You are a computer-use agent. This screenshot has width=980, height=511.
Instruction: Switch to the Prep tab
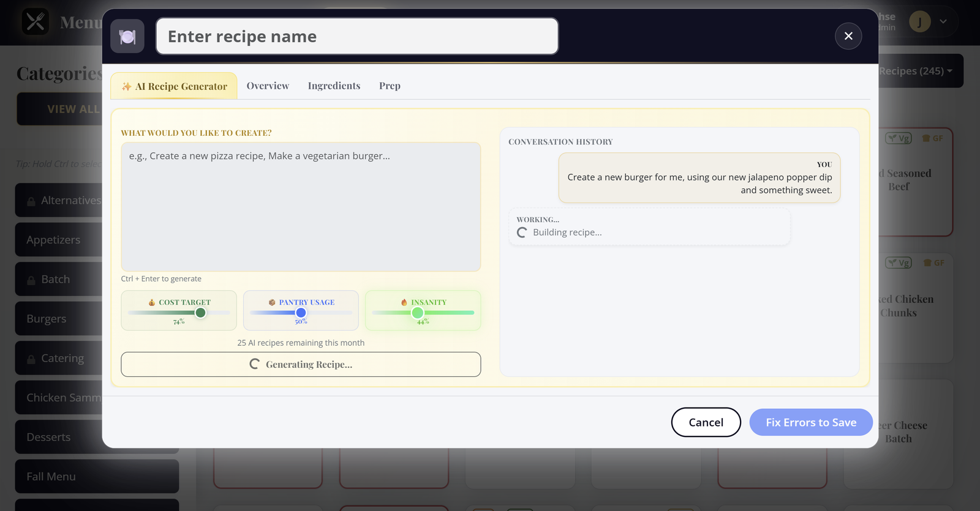click(x=390, y=86)
